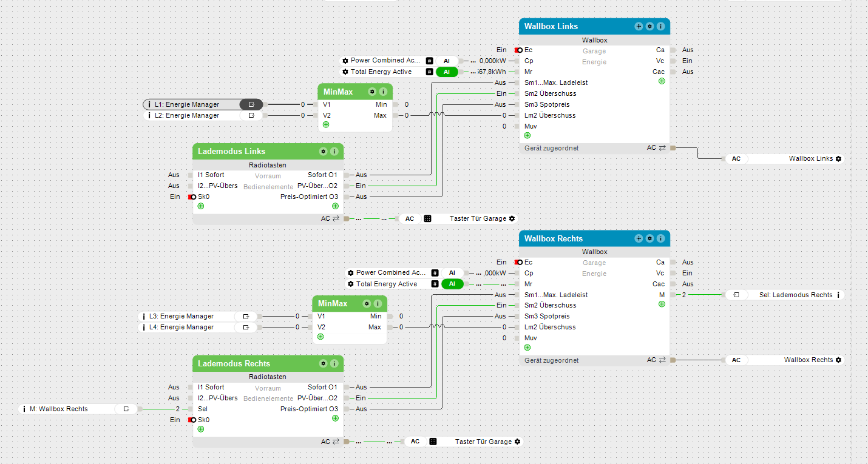Open the Lademodus Links settings gear
Screen dimensions: 868x464
(323, 151)
